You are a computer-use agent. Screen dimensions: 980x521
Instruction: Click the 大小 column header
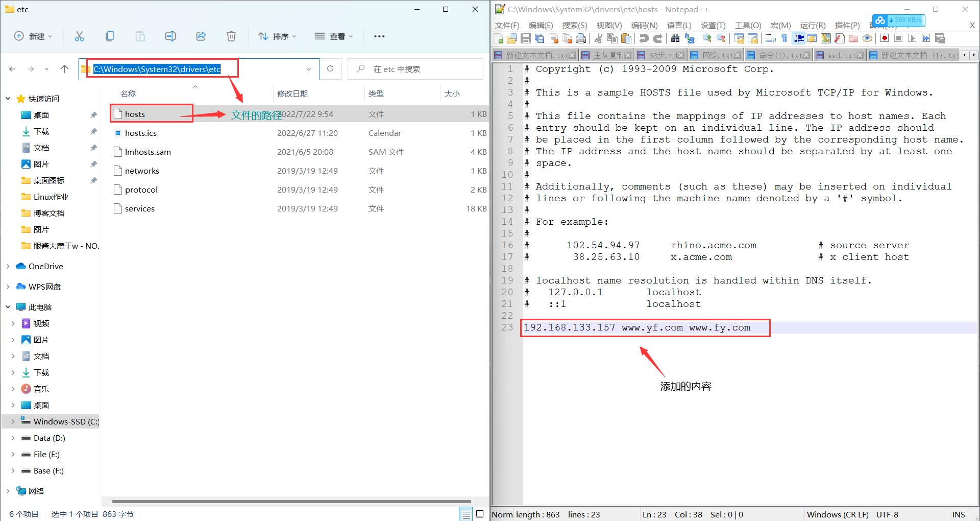point(452,93)
